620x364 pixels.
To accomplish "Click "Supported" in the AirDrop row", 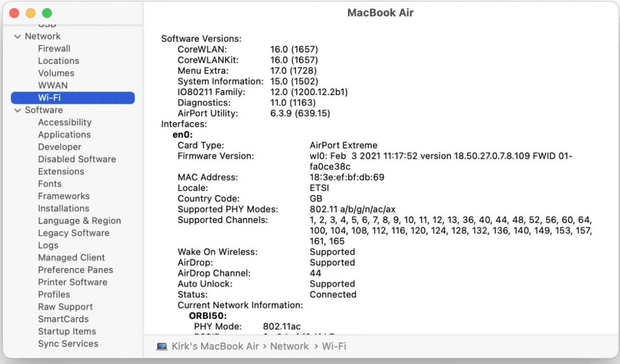I will tap(332, 263).
